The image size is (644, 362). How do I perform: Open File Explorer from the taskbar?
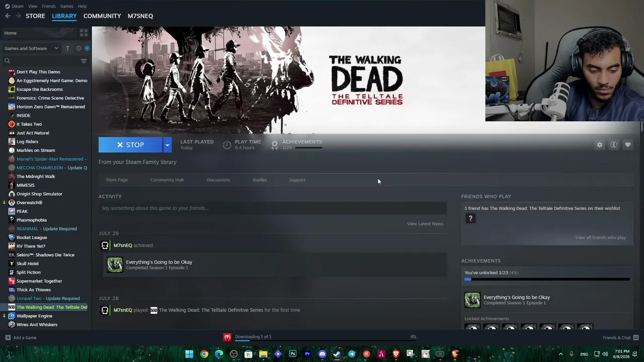pyautogui.click(x=263, y=354)
